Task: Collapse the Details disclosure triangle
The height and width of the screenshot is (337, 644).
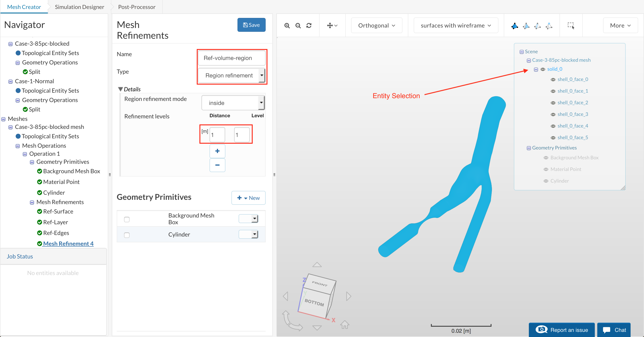Action: point(120,89)
